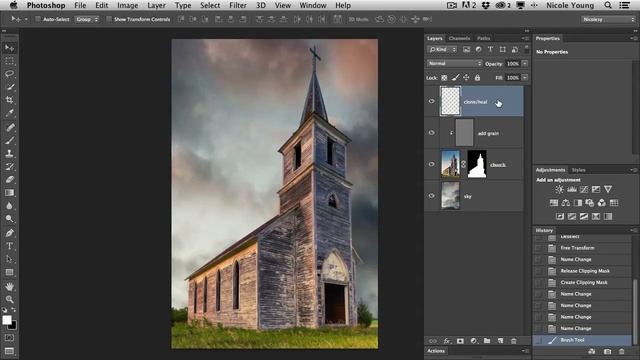Open the layer filter Kind dropdown
Screen dimensions: 640x360
442,49
